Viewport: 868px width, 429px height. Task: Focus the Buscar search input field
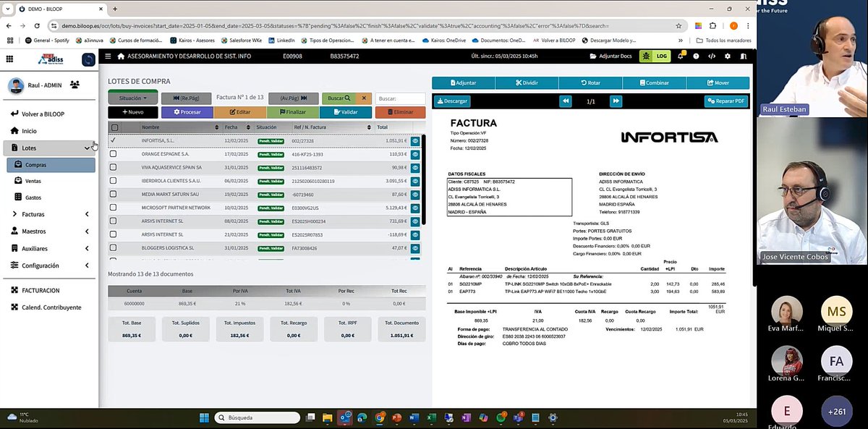(x=400, y=98)
